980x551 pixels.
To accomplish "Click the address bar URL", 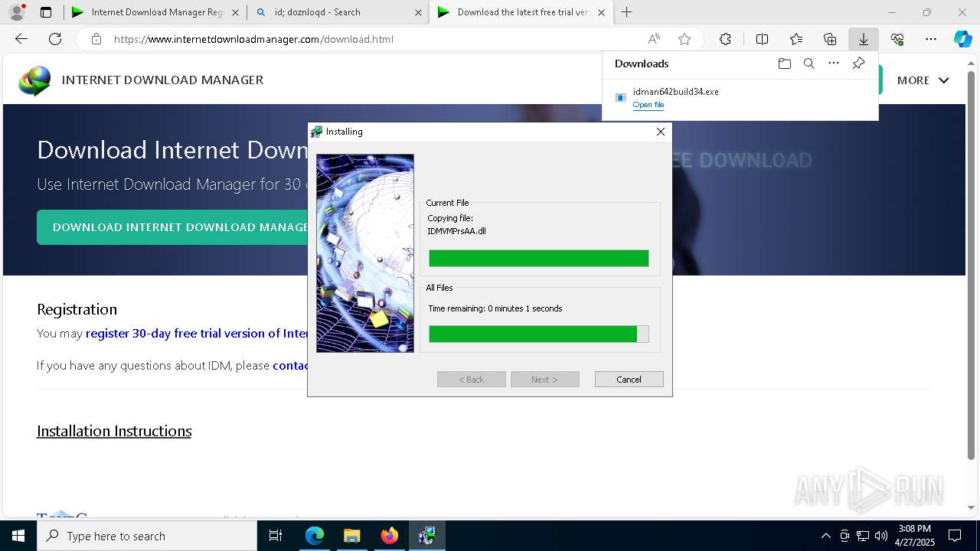I will (x=253, y=39).
